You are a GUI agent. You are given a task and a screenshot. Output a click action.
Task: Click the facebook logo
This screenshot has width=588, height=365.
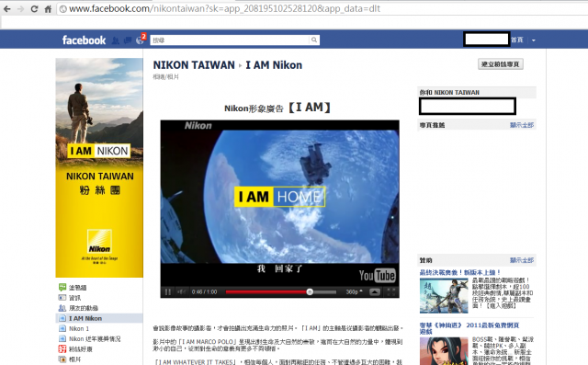[84, 40]
